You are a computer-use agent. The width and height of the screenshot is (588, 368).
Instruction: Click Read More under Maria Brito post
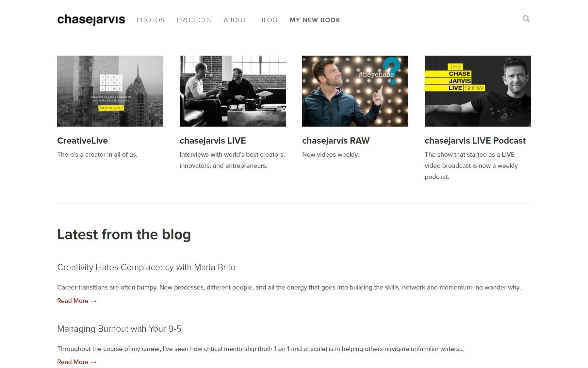click(x=77, y=301)
